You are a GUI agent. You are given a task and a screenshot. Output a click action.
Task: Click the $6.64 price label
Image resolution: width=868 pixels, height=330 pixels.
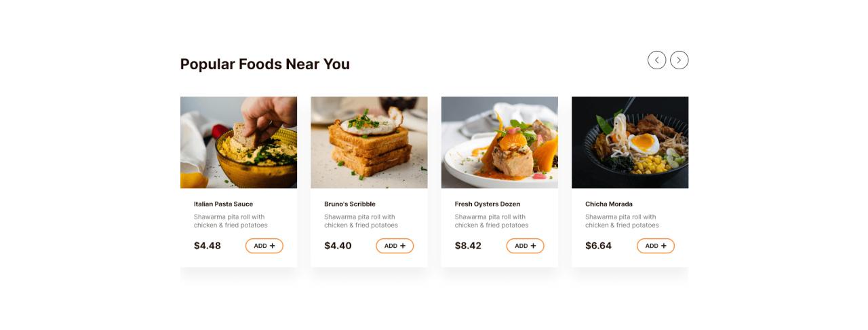pyautogui.click(x=598, y=246)
